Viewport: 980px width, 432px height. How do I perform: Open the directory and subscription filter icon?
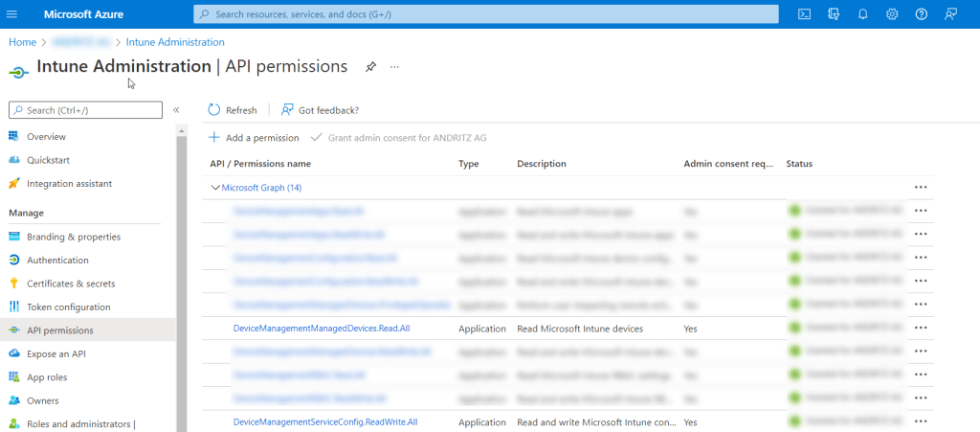coord(834,14)
